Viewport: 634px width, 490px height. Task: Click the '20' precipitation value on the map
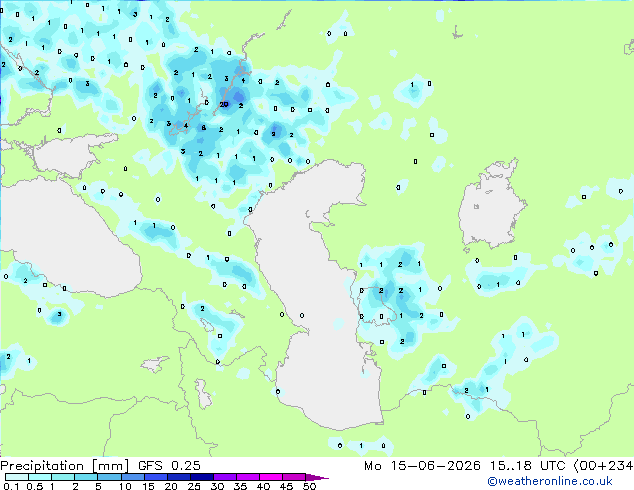[x=224, y=104]
